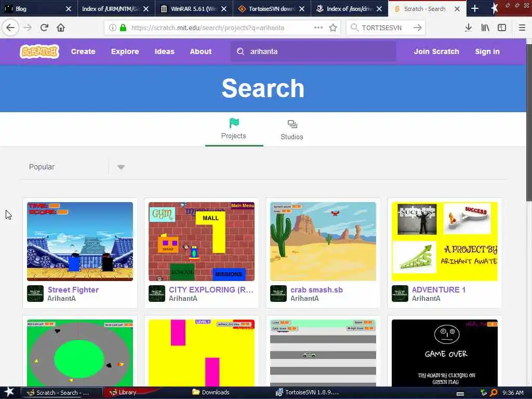
Task: Toggle the sidebar view icon
Action: [502, 28]
